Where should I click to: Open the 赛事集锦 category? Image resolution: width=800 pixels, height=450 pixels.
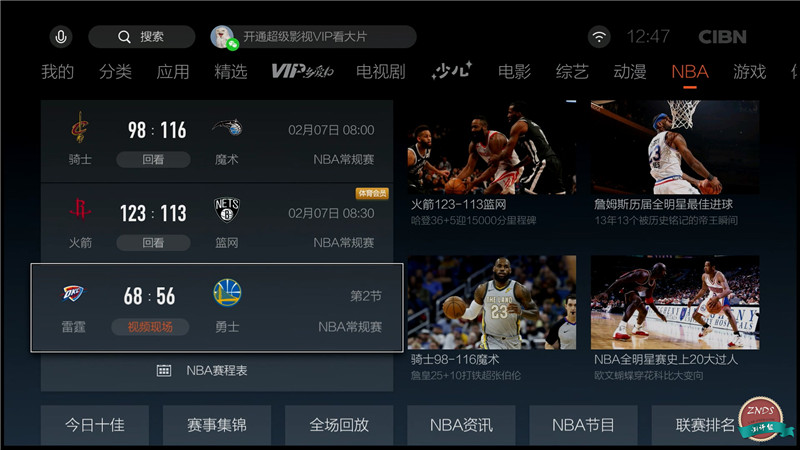(x=217, y=425)
